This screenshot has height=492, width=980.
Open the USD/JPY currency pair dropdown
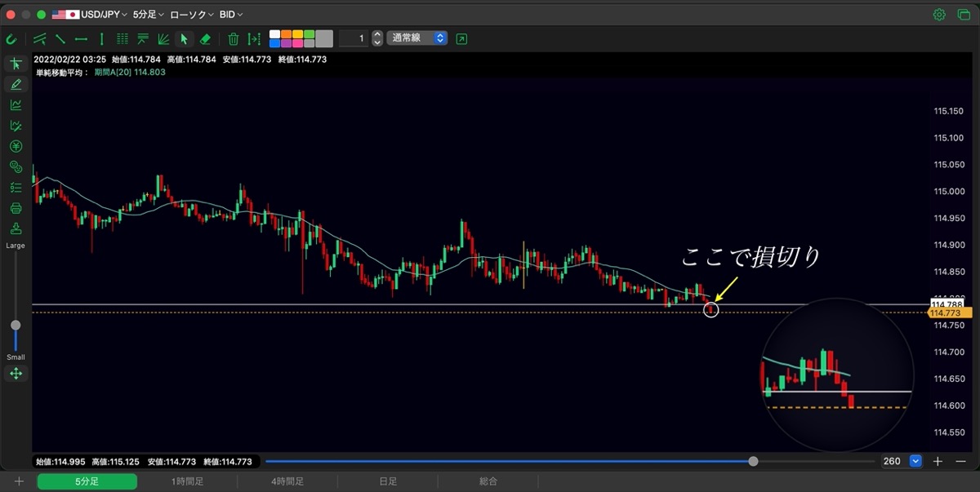(88, 15)
